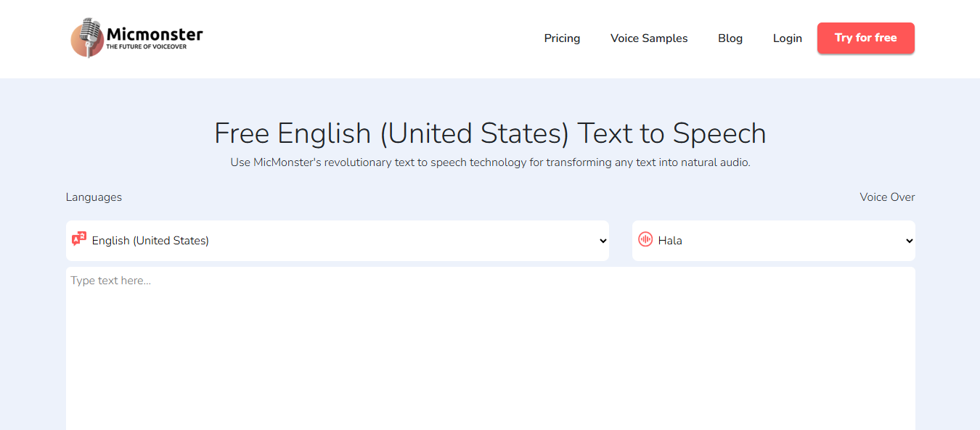Click the Free English Text to Speech heading

(490, 133)
